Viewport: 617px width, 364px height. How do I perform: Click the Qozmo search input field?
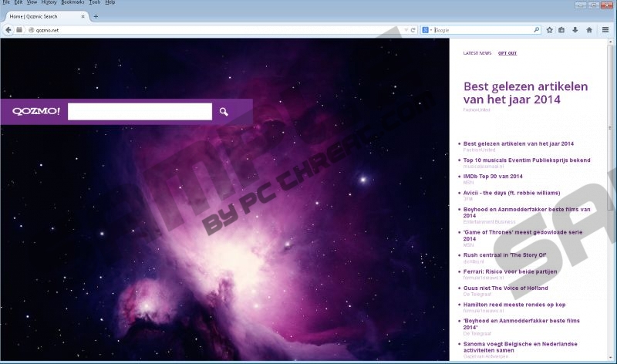tap(140, 112)
